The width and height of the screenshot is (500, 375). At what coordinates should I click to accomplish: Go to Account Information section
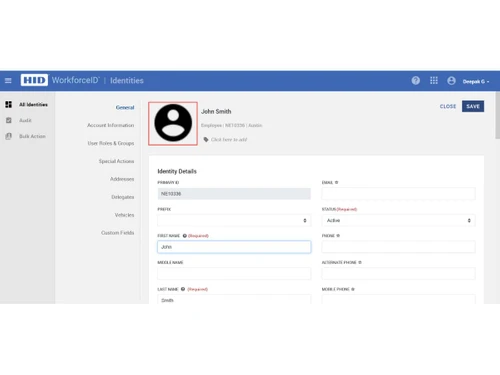[111, 125]
